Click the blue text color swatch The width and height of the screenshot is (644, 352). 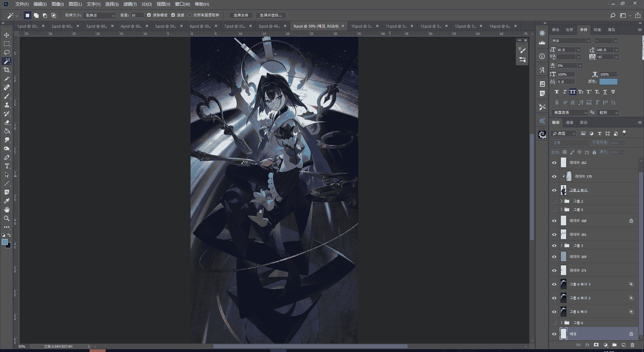608,82
